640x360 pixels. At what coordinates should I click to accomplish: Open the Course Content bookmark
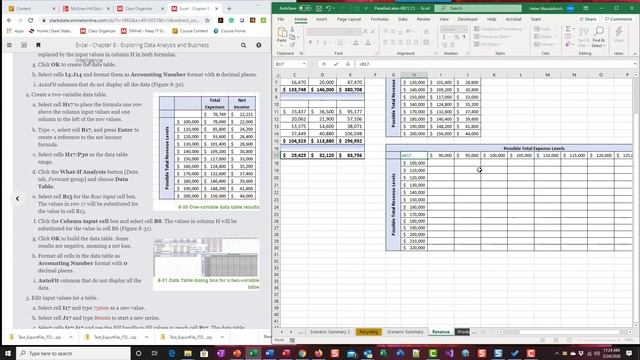190,31
